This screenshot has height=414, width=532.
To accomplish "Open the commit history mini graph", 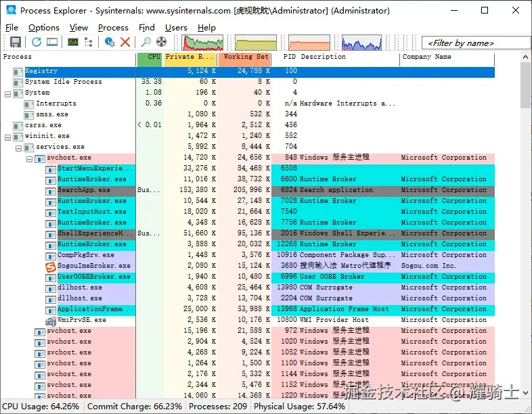I will coord(256,43).
